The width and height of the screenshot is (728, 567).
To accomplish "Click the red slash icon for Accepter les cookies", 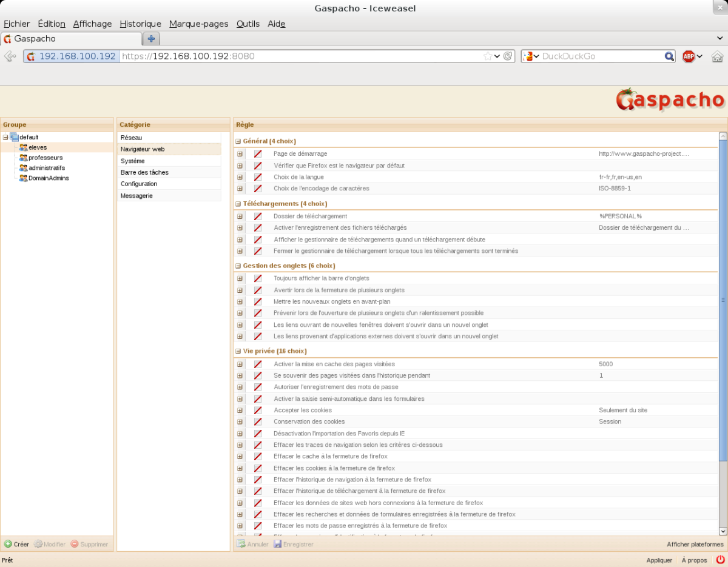I will pyautogui.click(x=258, y=411).
